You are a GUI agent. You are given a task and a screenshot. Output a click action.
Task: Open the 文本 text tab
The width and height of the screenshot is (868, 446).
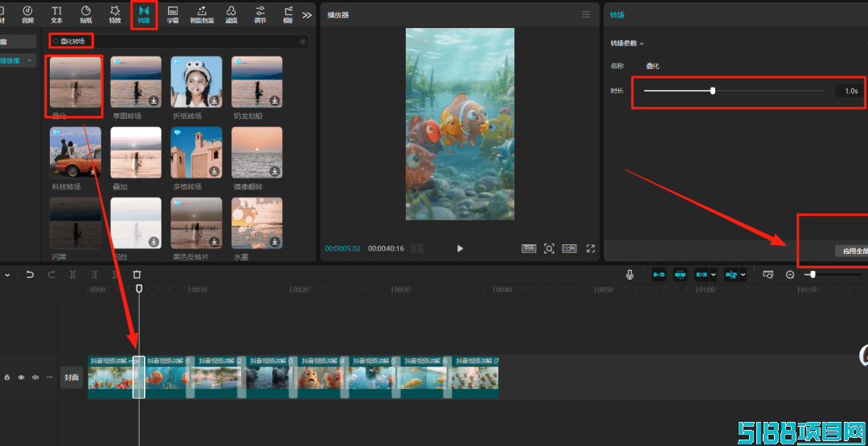tap(56, 15)
